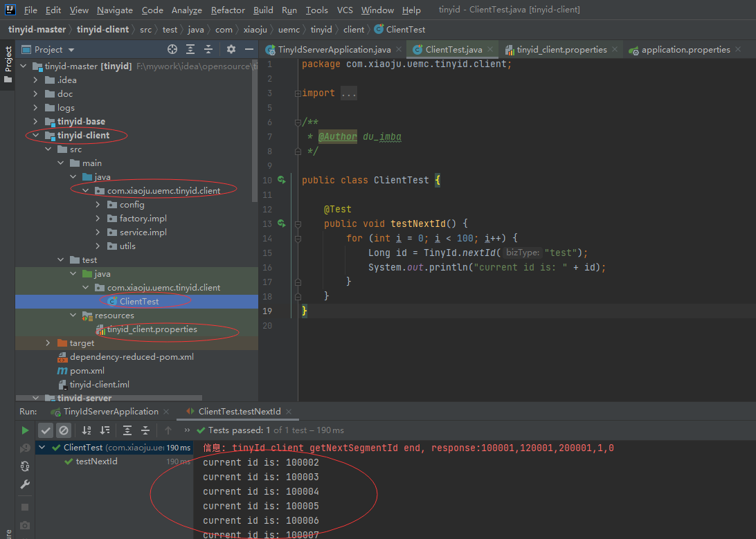The width and height of the screenshot is (756, 539).
Task: Click Expand All icon in Project panel
Action: [x=190, y=49]
